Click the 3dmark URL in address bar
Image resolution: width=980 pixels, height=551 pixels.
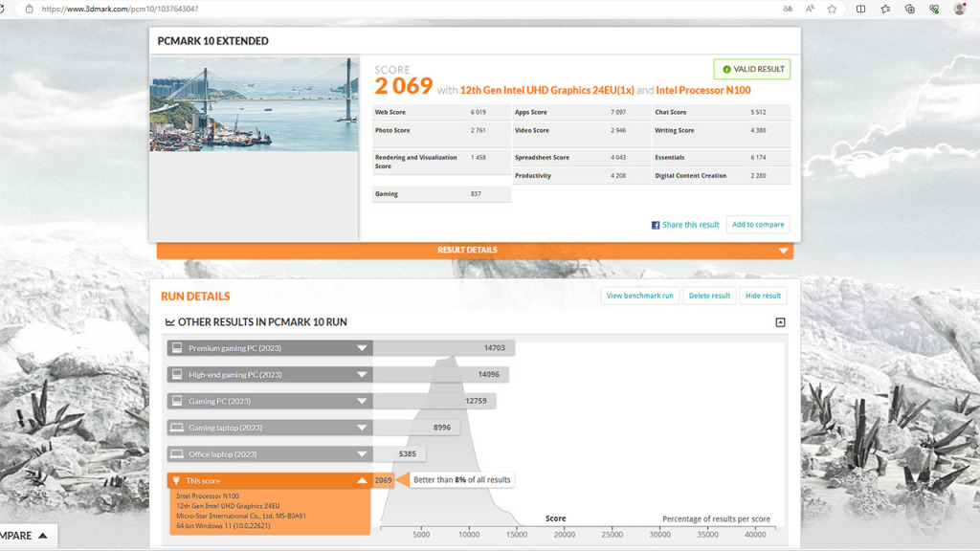tap(120, 9)
